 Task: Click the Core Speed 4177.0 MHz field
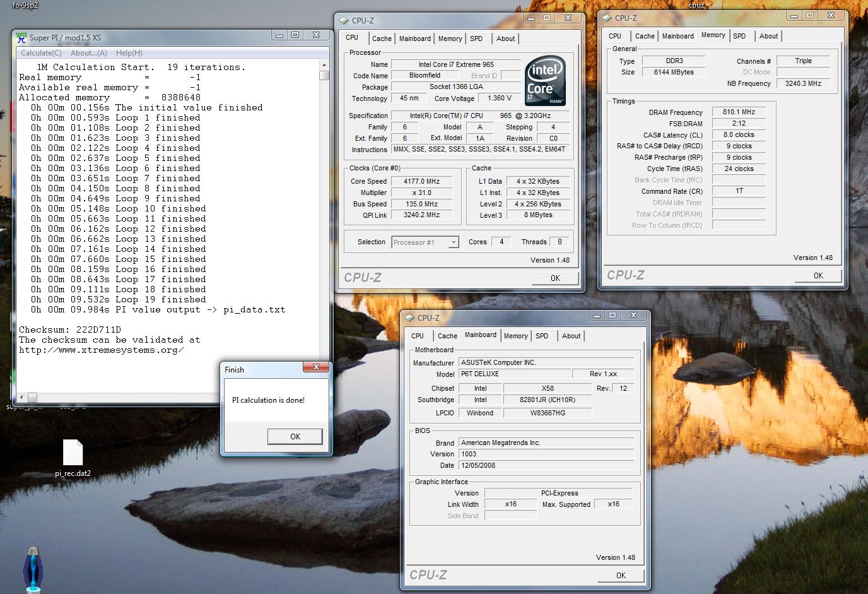click(421, 181)
